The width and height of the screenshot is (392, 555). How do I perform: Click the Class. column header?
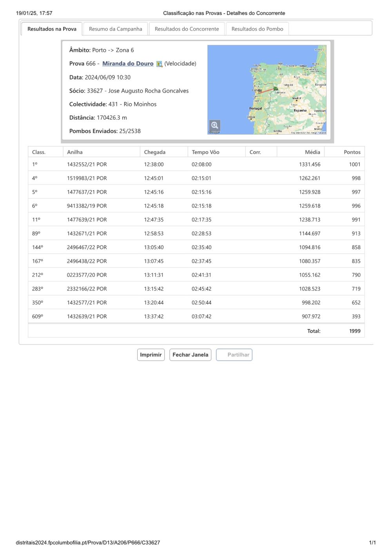(39, 152)
